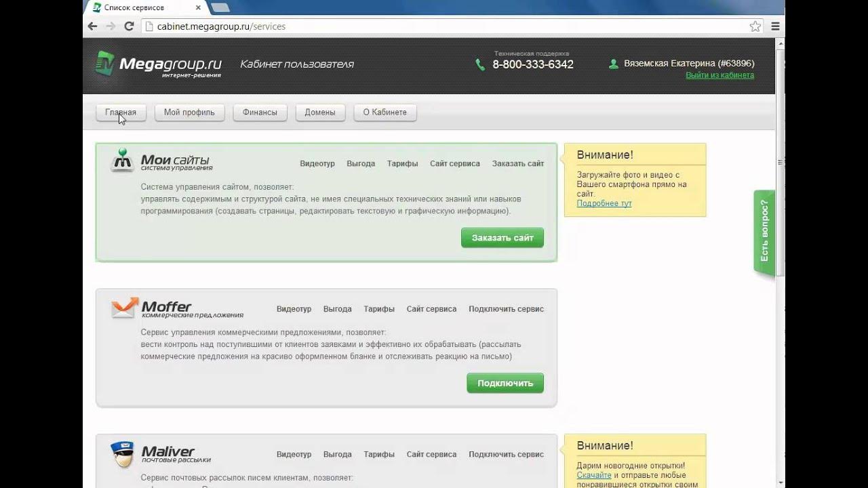868x488 pixels.
Task: Open Сайт сервиса link in Moffer block
Action: pyautogui.click(x=431, y=309)
